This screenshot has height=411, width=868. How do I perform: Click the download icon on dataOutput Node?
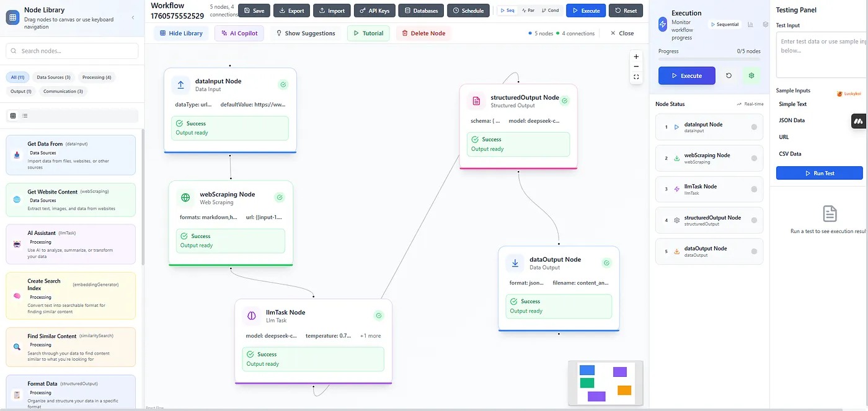point(515,263)
